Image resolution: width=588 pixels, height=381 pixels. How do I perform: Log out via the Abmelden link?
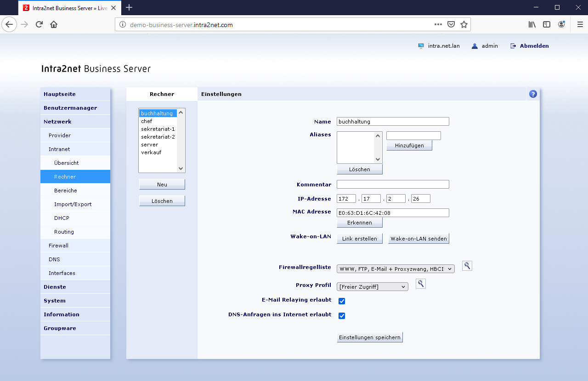534,46
